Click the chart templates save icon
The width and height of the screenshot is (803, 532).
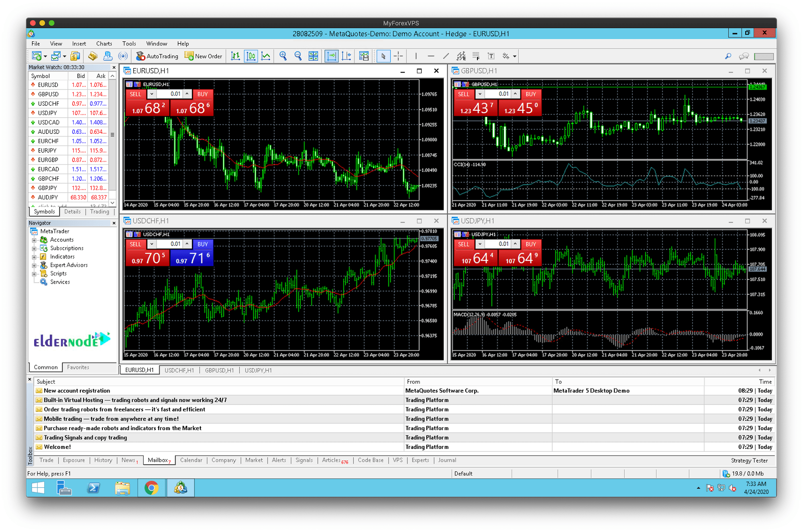pos(364,56)
